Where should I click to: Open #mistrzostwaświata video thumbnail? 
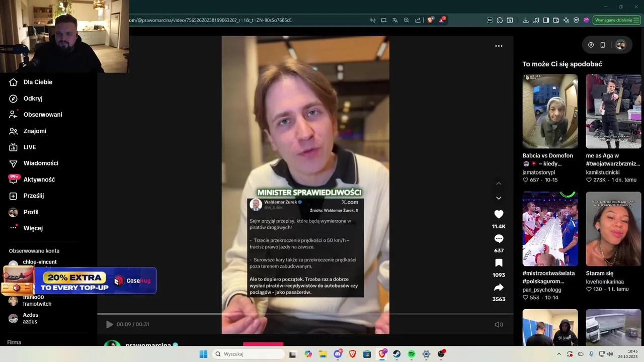550,229
